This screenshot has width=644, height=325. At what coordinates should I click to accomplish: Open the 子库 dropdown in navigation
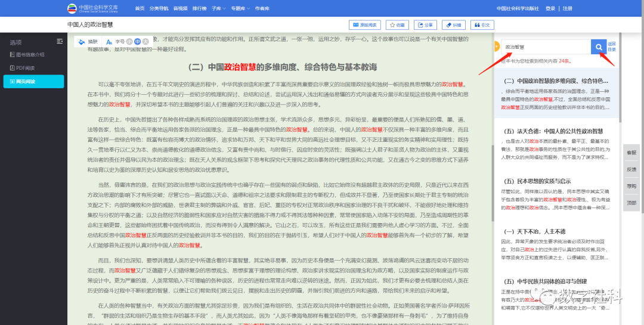point(218,9)
